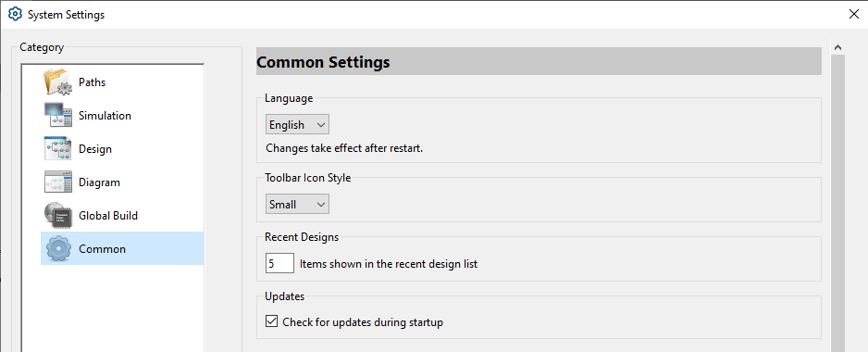Click the 'Changes take effect after restart.' text
Viewport: 868px width, 352px height.
(344, 148)
